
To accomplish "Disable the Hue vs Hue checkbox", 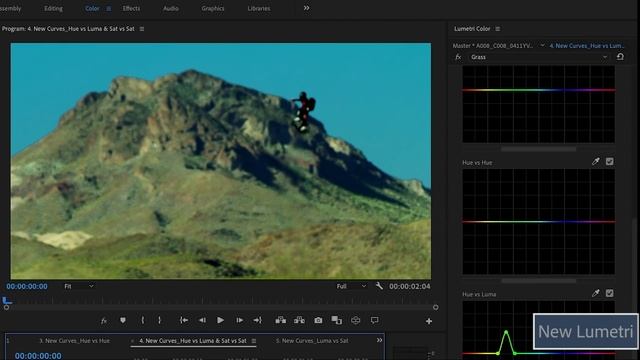I will pos(609,162).
